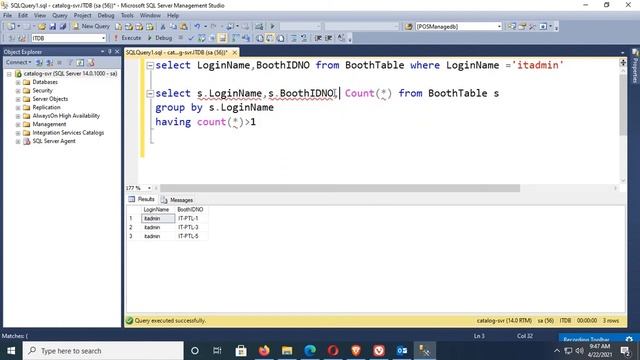This screenshot has height=360, width=640.
Task: Open the Query menu
Action: tap(60, 16)
